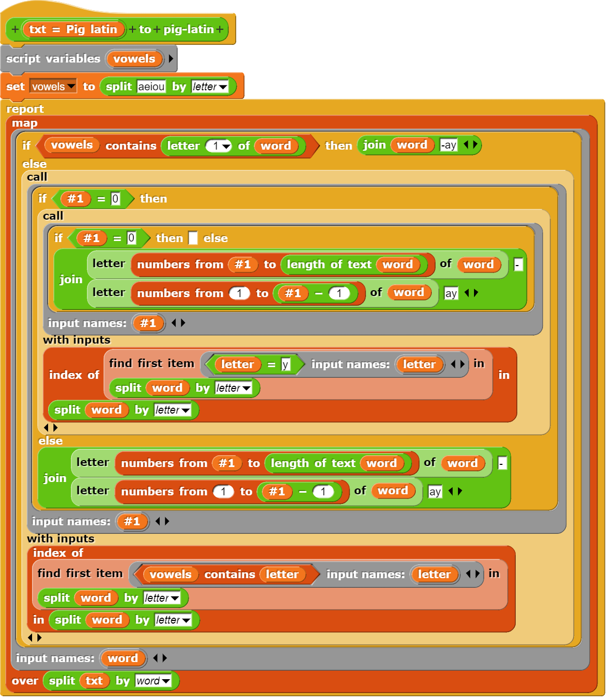The height and width of the screenshot is (700, 606).
Task: Open the letter index 1 dropdown
Action: tap(226, 146)
